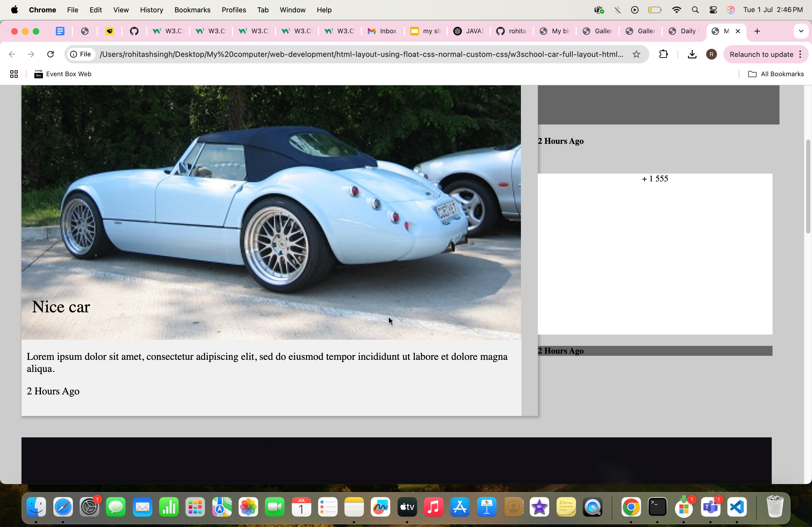The width and height of the screenshot is (812, 527).
Task: Open Event Box Web bookmark
Action: (63, 74)
